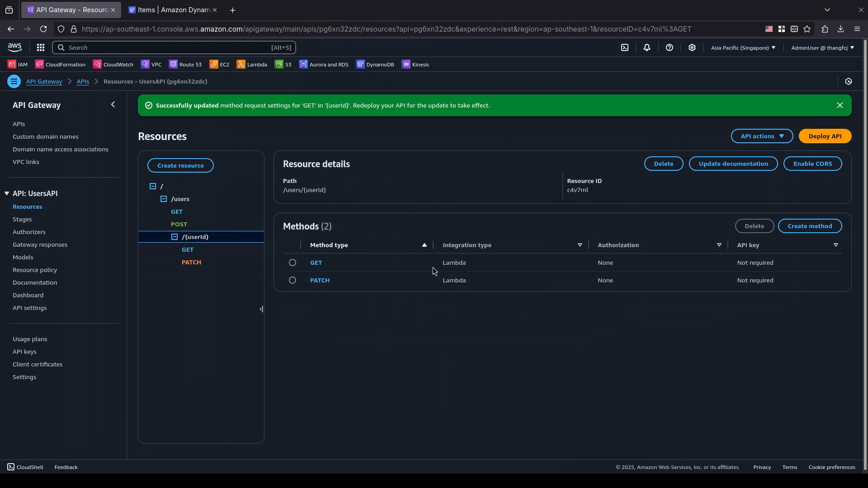Focus the AWS search box
The height and width of the screenshot is (488, 868).
pos(174,47)
